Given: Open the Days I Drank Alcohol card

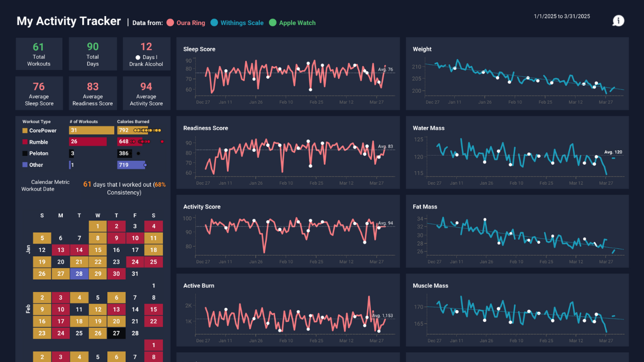Looking at the screenshot, I should click(x=146, y=54).
